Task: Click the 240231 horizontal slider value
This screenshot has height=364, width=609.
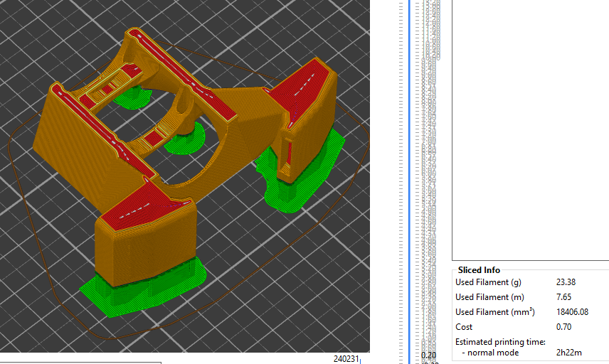Action: [x=348, y=359]
